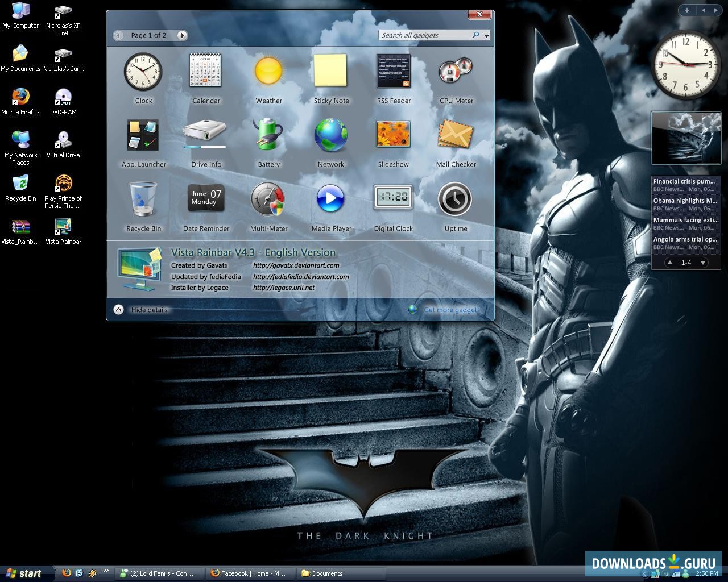Image resolution: width=728 pixels, height=582 pixels.
Task: Click the 2:50 PM taskbar clock
Action: 706,574
